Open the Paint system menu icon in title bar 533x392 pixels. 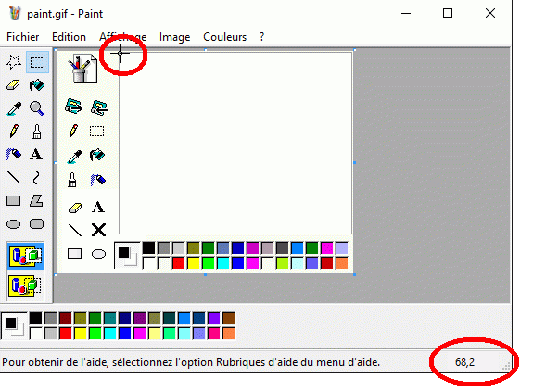tap(15, 14)
